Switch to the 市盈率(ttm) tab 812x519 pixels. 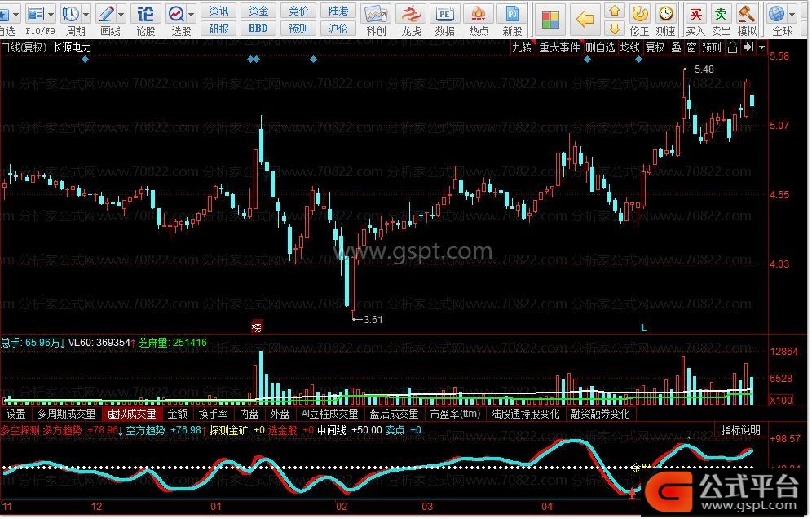point(456,414)
